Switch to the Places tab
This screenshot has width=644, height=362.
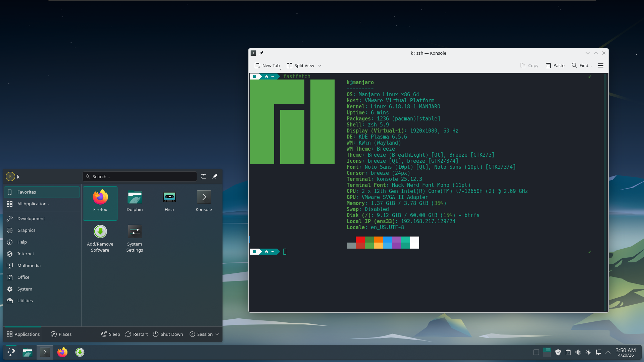tap(61, 334)
